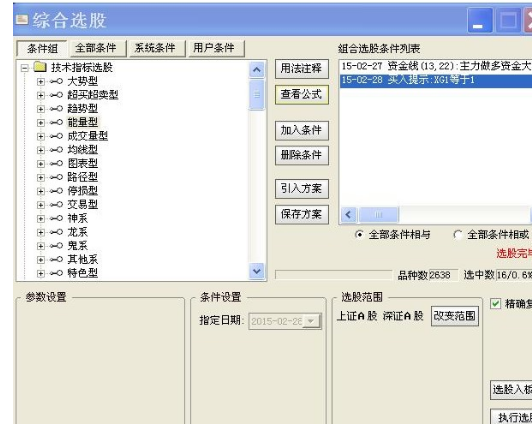Open the 指定日期 date dropdown
The height and width of the screenshot is (437, 532).
pos(310,321)
